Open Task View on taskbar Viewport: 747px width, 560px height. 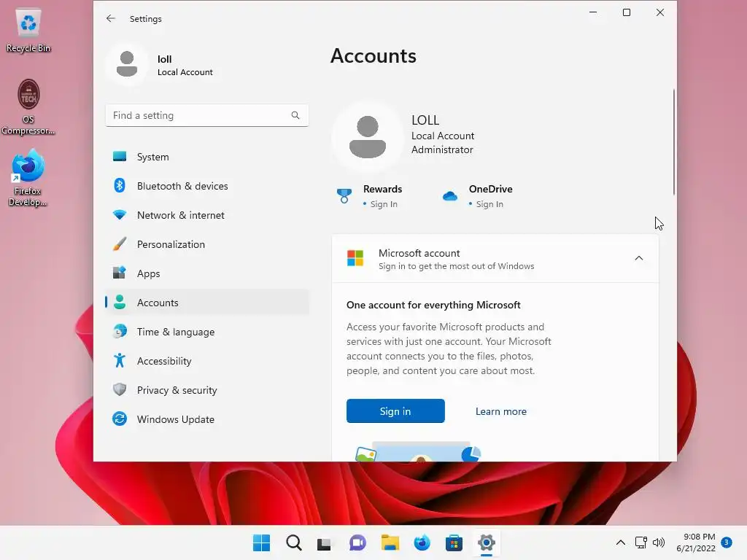pyautogui.click(x=324, y=542)
